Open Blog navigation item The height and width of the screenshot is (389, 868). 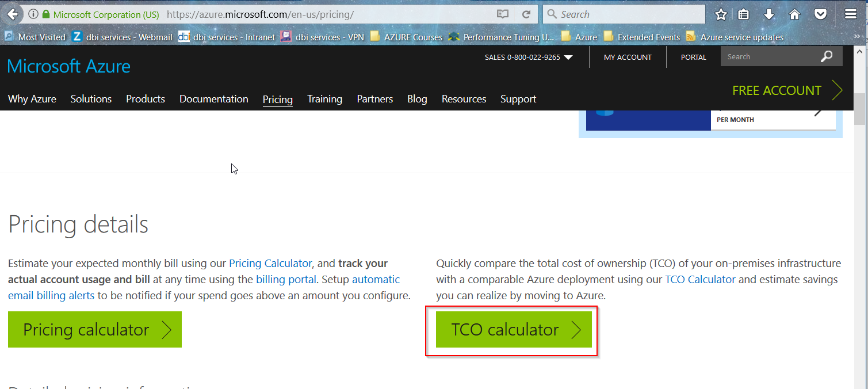click(417, 99)
